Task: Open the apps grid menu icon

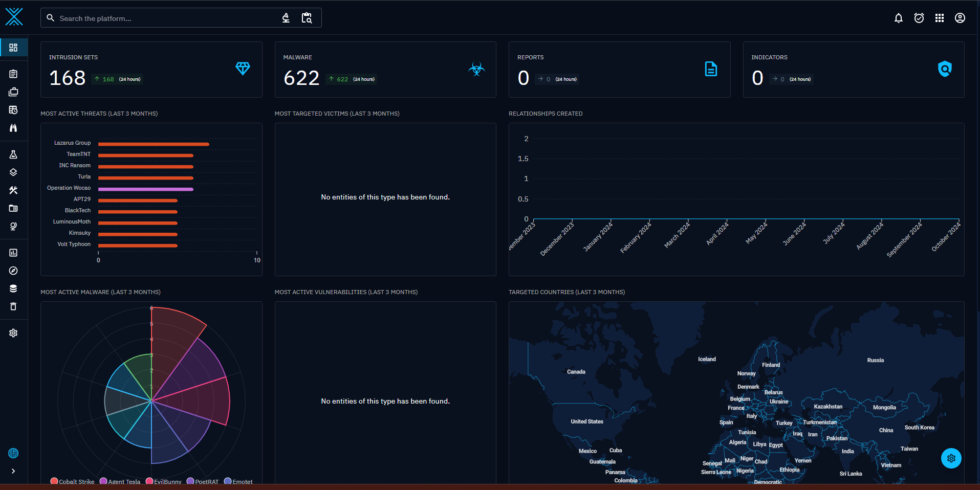Action: click(x=940, y=18)
